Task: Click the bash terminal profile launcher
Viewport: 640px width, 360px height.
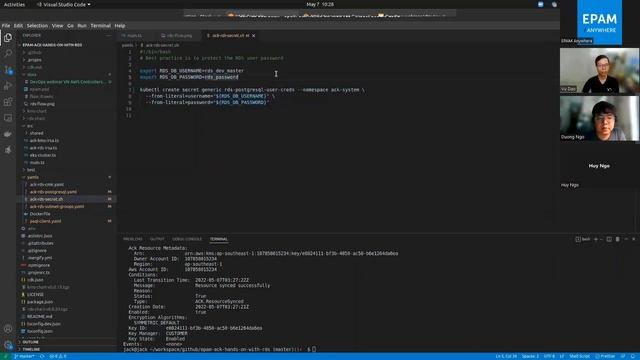Action: pos(583,239)
